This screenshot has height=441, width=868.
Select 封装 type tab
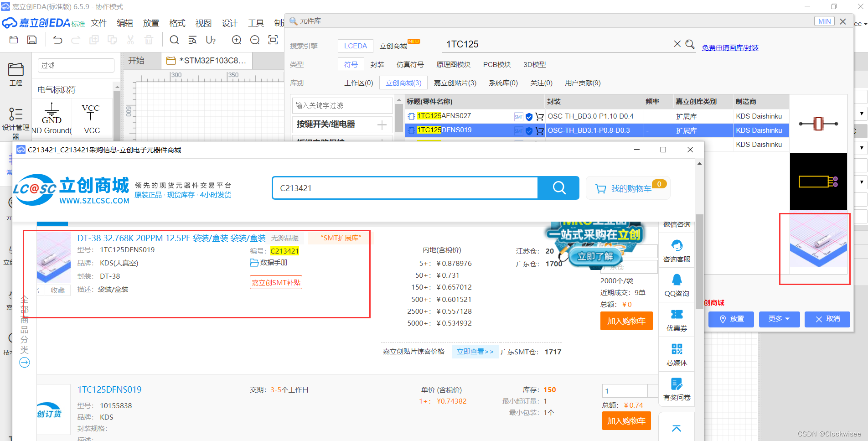pyautogui.click(x=377, y=65)
